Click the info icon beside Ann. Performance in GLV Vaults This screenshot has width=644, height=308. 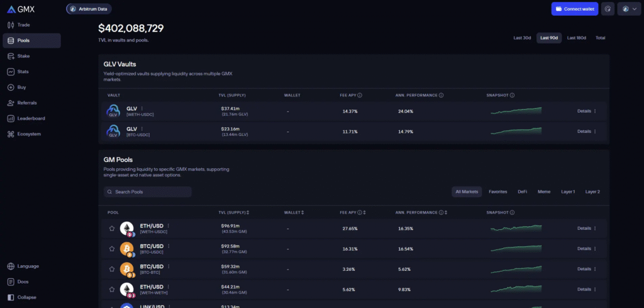coord(441,96)
